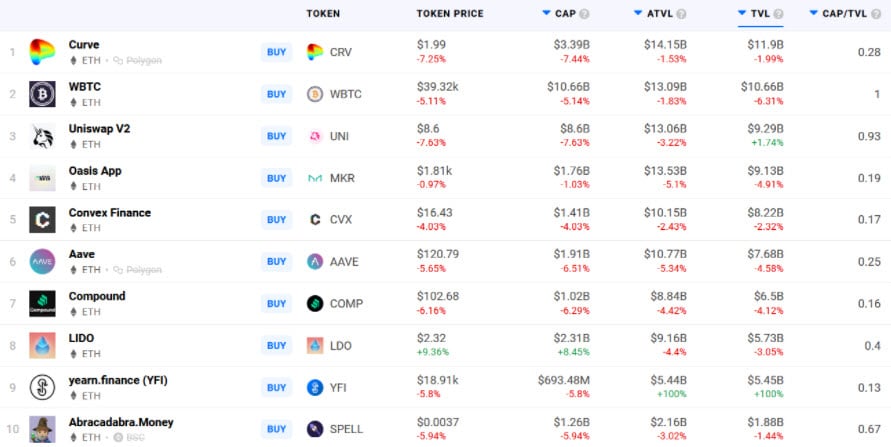
Task: Click the YFI token icon
Action: coord(315,387)
